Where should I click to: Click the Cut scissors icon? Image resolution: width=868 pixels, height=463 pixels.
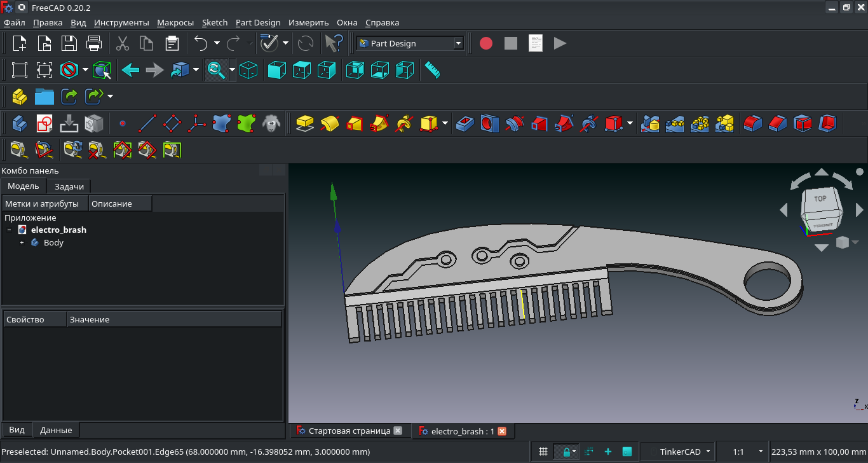point(123,43)
